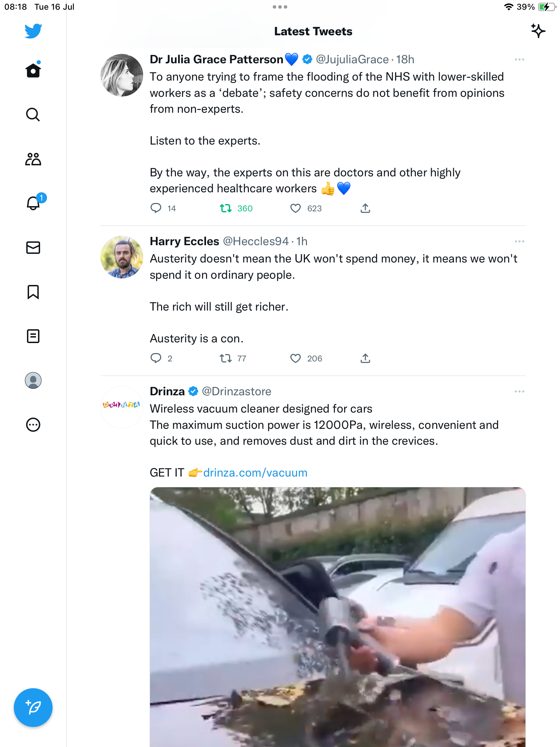
Task: Switch timeline mode via sparkle icon
Action: click(538, 31)
